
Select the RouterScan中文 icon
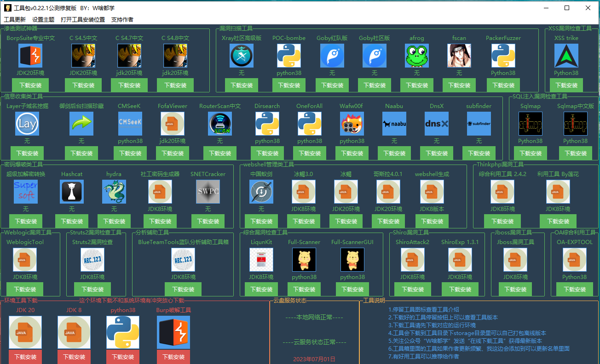point(220,124)
